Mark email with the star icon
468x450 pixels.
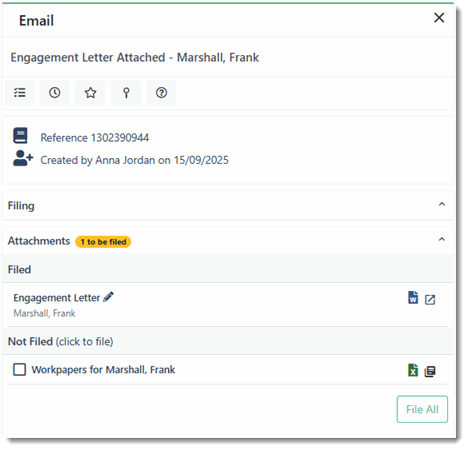coord(90,93)
